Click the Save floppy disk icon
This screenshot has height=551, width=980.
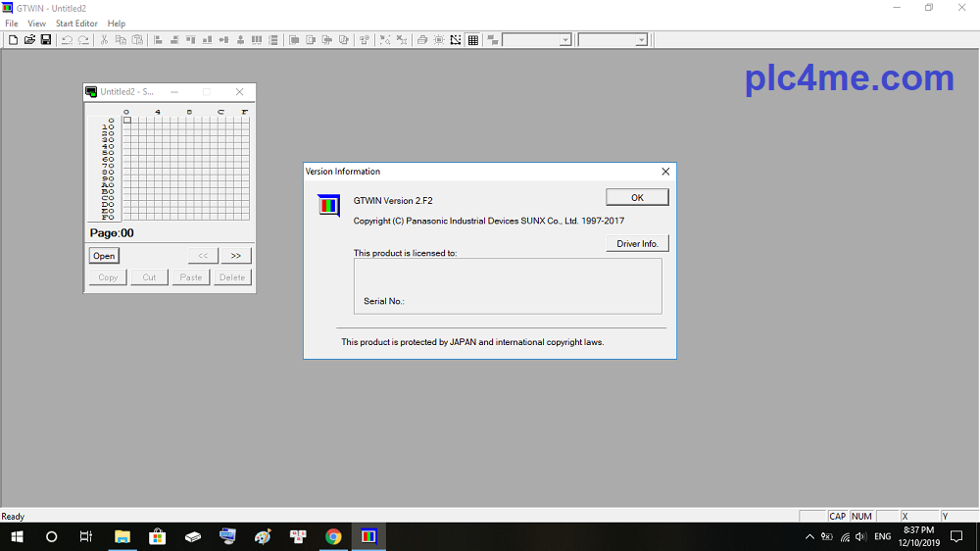click(x=46, y=40)
